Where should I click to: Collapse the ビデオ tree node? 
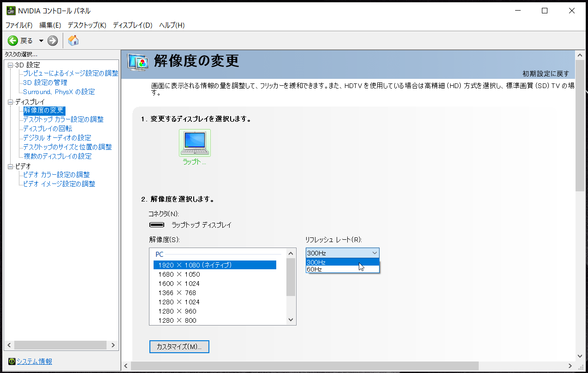pos(11,166)
